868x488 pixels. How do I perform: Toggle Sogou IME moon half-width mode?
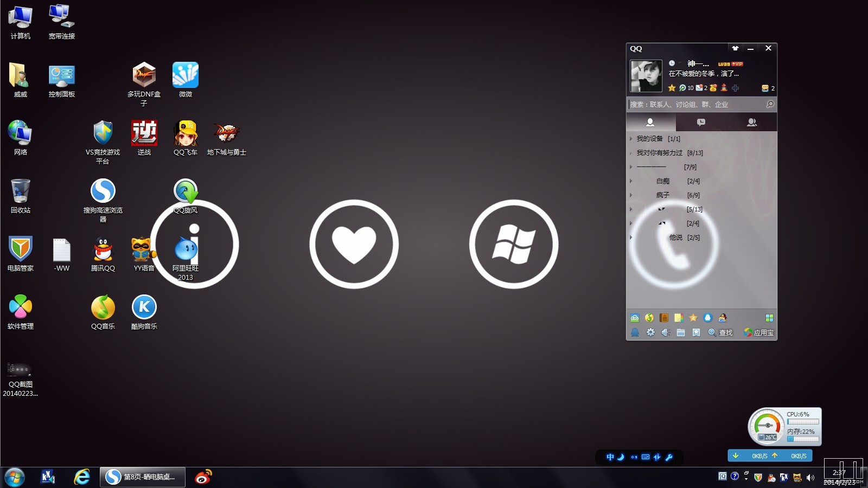622,457
